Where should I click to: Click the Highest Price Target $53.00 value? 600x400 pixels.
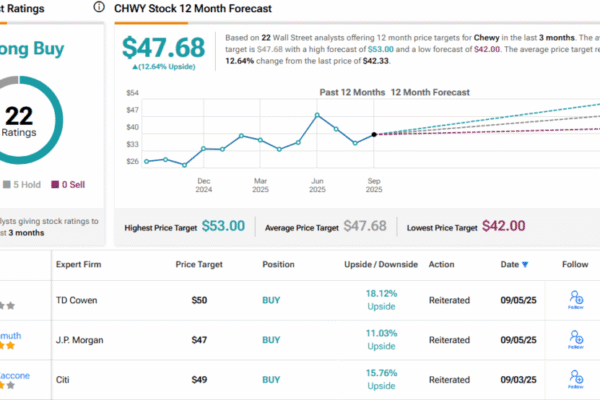coord(223,226)
